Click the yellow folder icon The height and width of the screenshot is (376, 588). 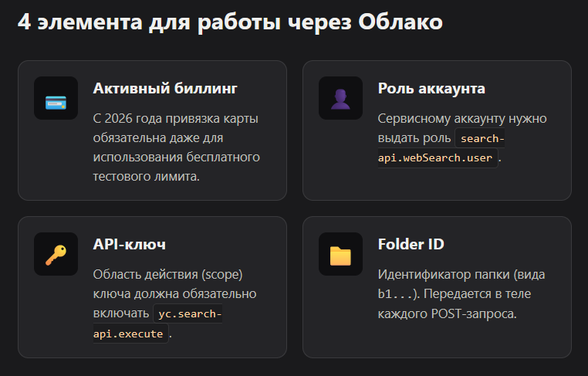click(340, 254)
